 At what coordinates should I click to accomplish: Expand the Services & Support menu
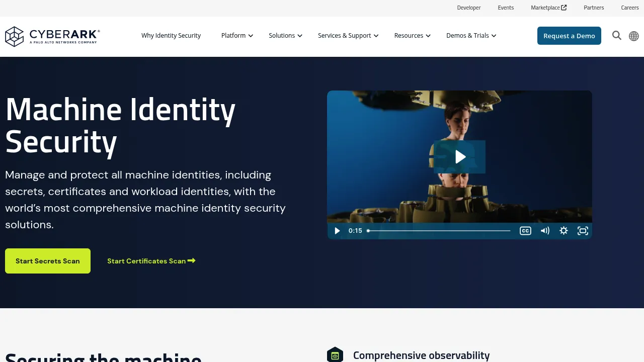[348, 36]
